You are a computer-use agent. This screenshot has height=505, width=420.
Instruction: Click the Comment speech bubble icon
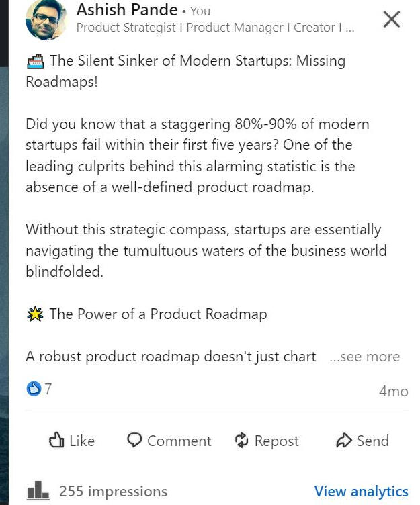pyautogui.click(x=134, y=441)
